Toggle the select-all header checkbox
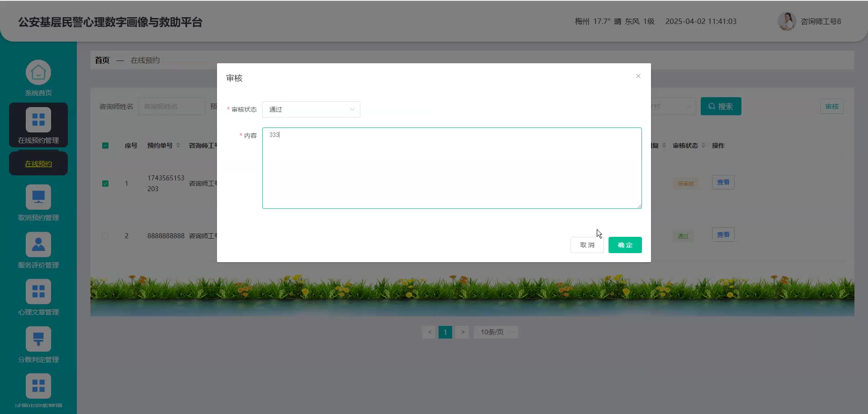Viewport: 868px width, 414px height. tap(105, 146)
